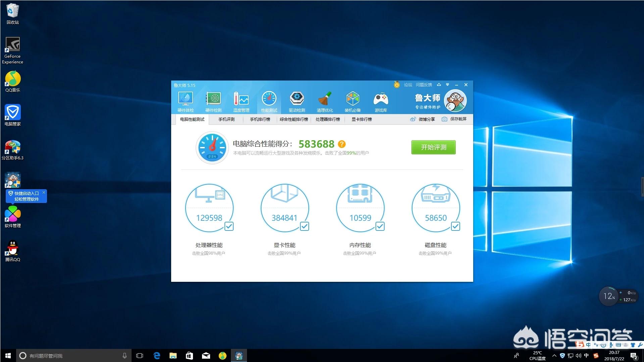Open the 游戏库 game controller icon
644x362 pixels.
click(381, 102)
